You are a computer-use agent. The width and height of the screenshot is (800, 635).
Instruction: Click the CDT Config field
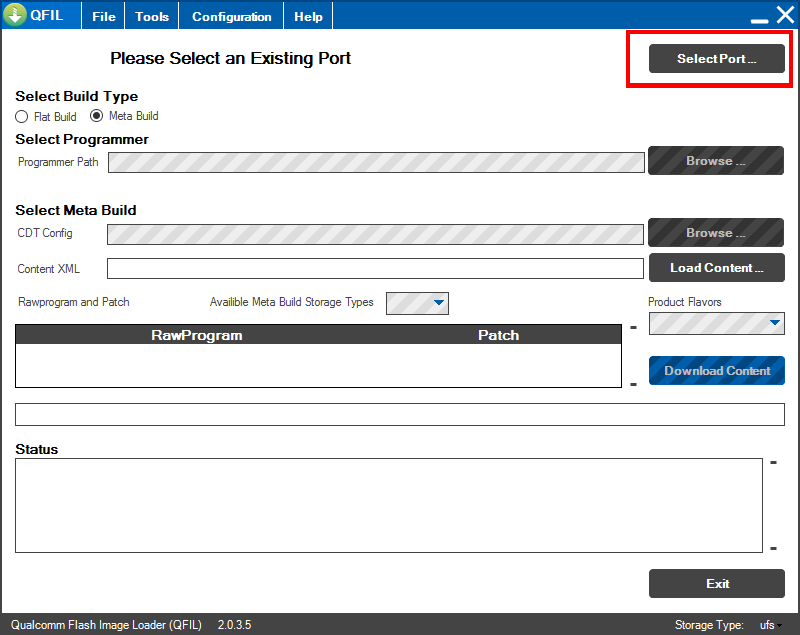[x=375, y=234]
